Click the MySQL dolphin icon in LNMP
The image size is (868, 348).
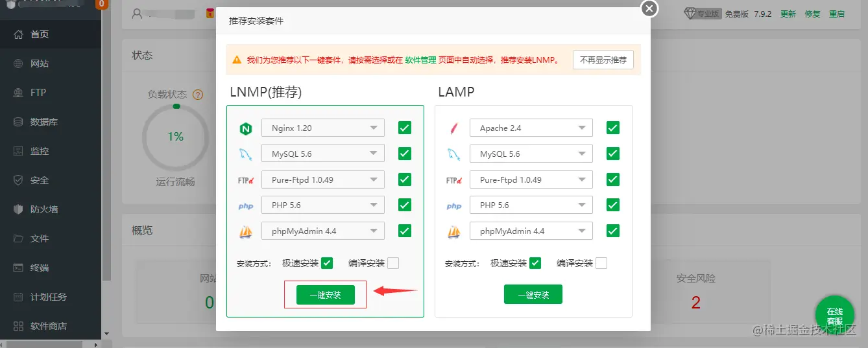(245, 154)
